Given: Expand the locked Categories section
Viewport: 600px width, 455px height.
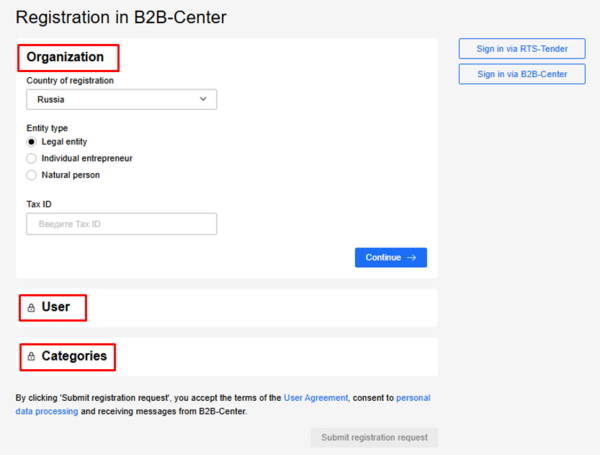Looking at the screenshot, I should coord(74,356).
